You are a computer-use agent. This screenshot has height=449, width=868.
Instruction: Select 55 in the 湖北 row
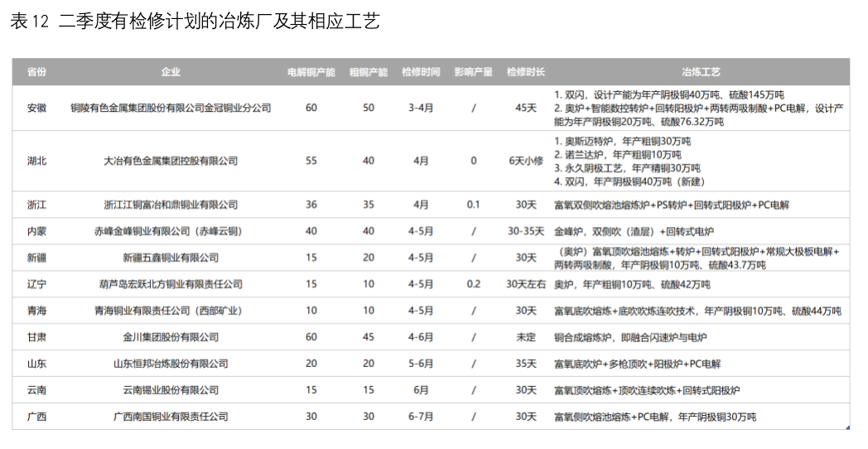[311, 161]
